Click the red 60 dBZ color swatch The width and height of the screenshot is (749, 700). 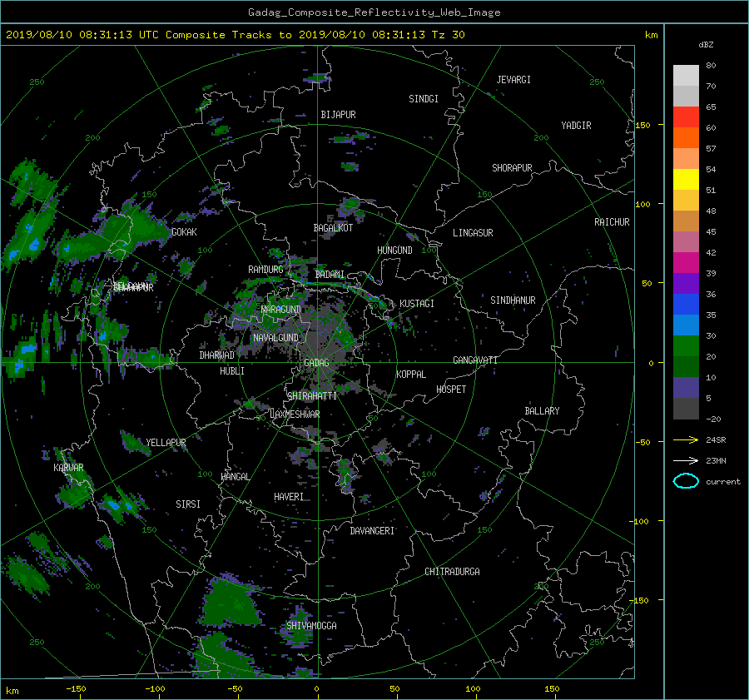[686, 117]
